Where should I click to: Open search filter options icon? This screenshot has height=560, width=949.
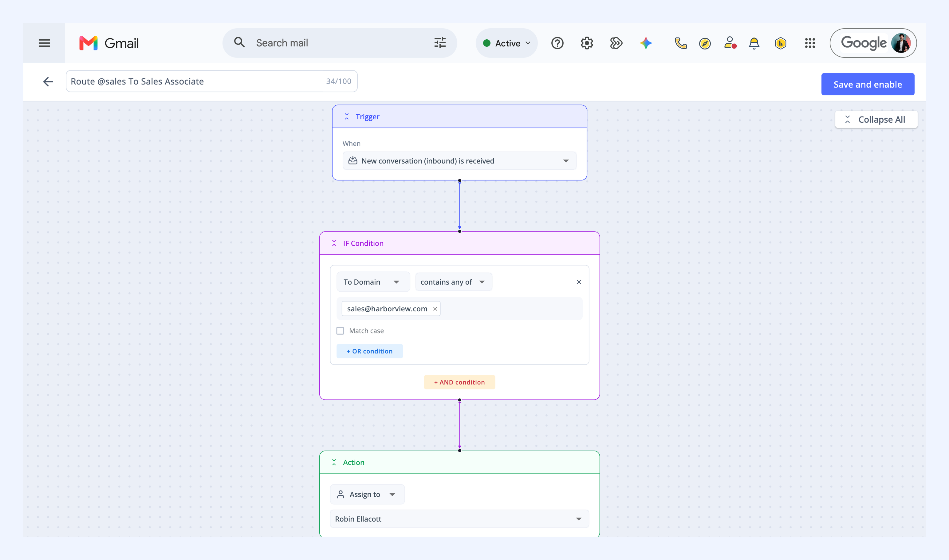coord(439,43)
